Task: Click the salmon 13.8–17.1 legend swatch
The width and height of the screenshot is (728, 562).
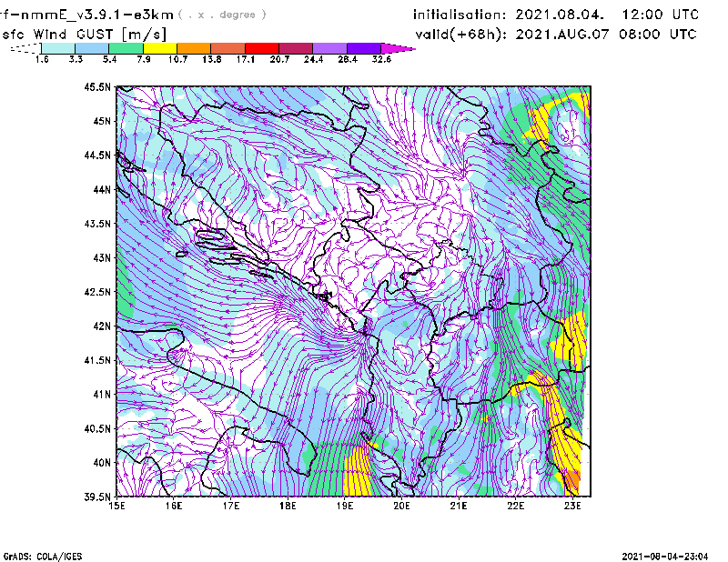Action: [228, 48]
